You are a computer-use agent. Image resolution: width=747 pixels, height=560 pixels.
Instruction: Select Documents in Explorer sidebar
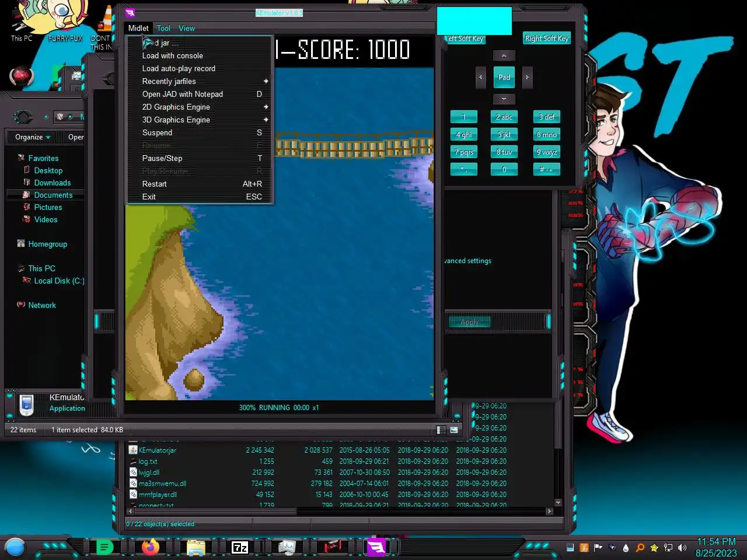click(53, 195)
